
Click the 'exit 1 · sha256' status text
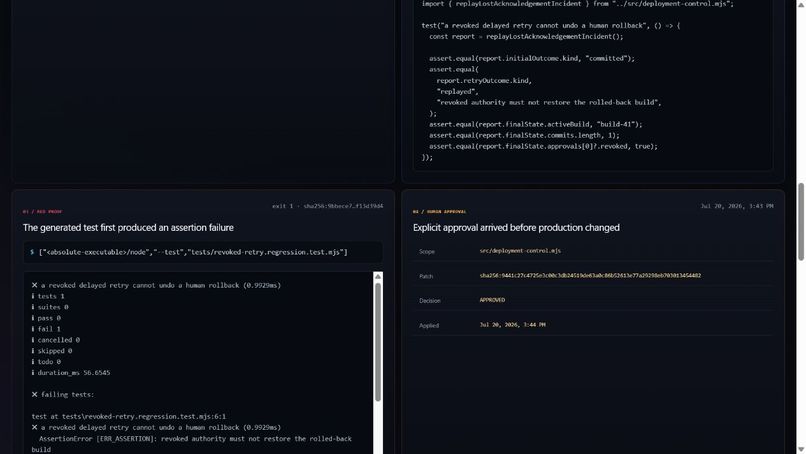tap(327, 206)
